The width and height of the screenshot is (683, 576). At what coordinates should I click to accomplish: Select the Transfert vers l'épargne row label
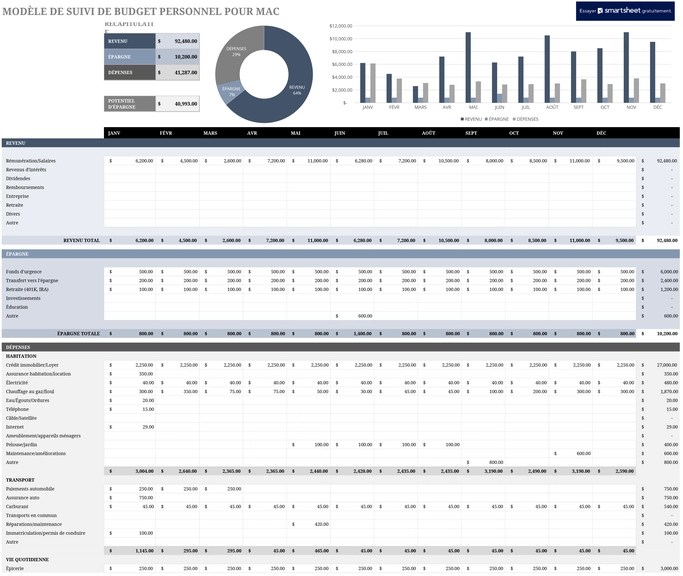tap(32, 281)
